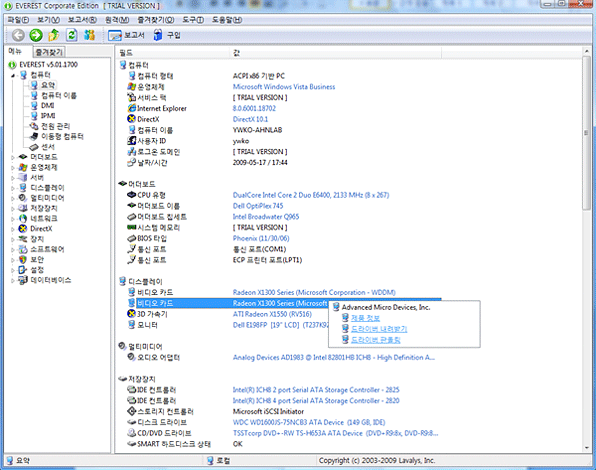Click the Phoenix (11/30/06) BIOS link
Screen dimensions: 596x470
pos(261,239)
